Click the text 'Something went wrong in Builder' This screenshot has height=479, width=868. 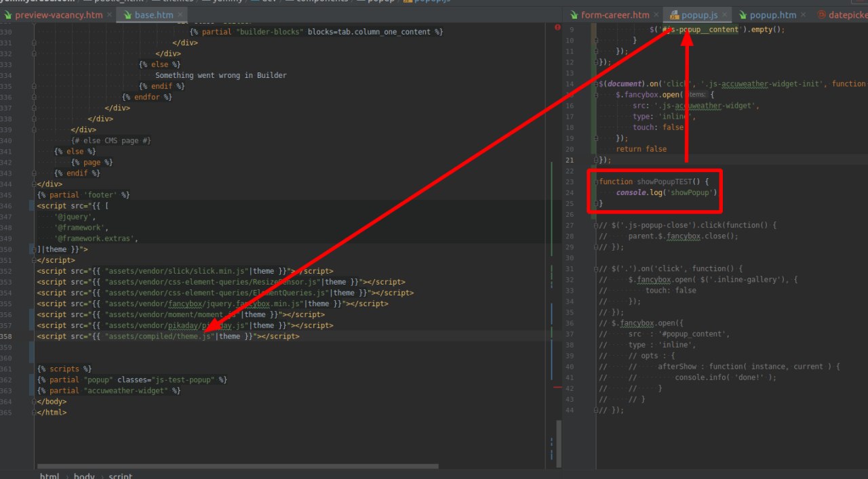pos(220,75)
